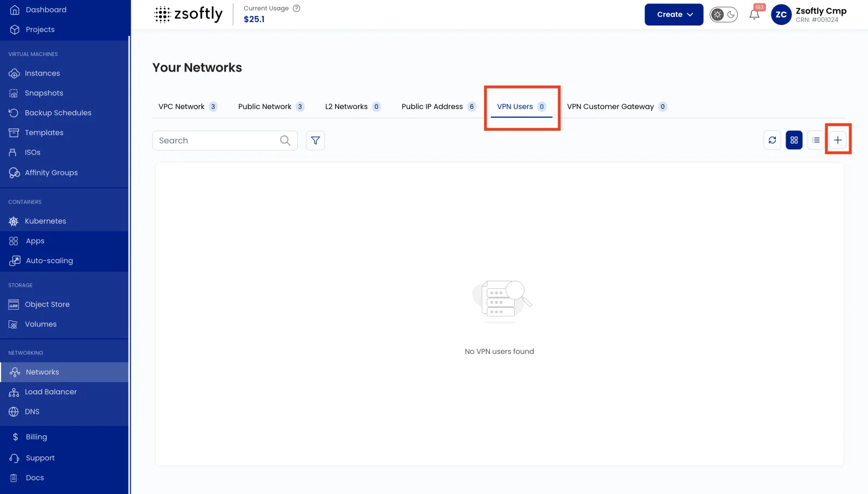868x494 pixels.
Task: Click the search magnifier icon
Action: [285, 141]
